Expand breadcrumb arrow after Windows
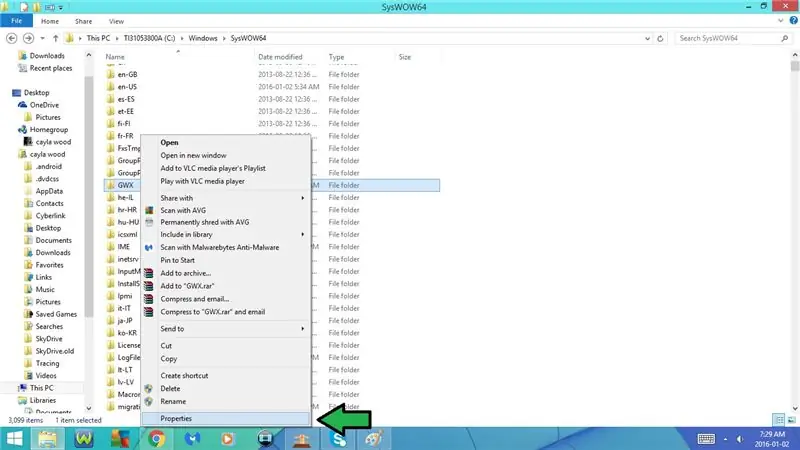This screenshot has height=450, width=800. click(224, 38)
